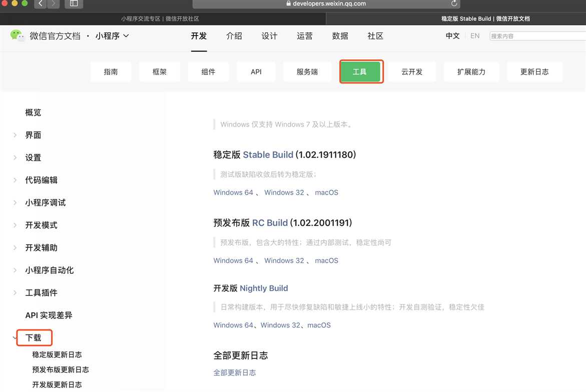
Task: Toggle the Safari sidebar icon
Action: [74, 4]
